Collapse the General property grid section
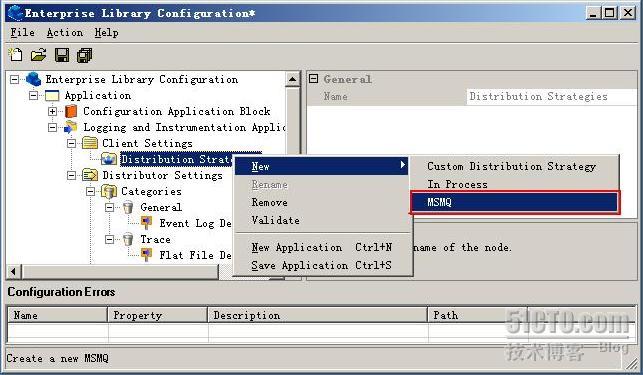This screenshot has width=643, height=375. coord(313,78)
